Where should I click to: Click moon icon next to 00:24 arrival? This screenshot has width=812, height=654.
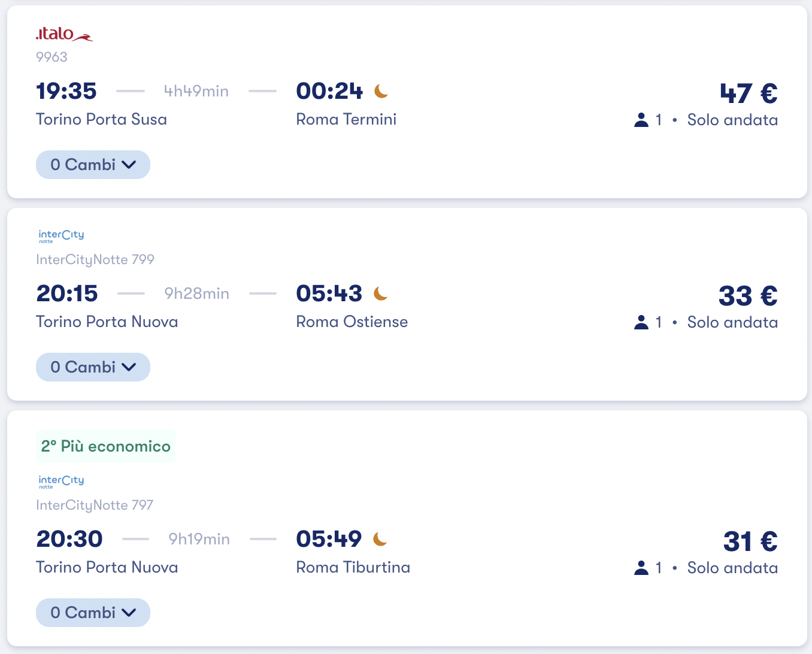381,91
